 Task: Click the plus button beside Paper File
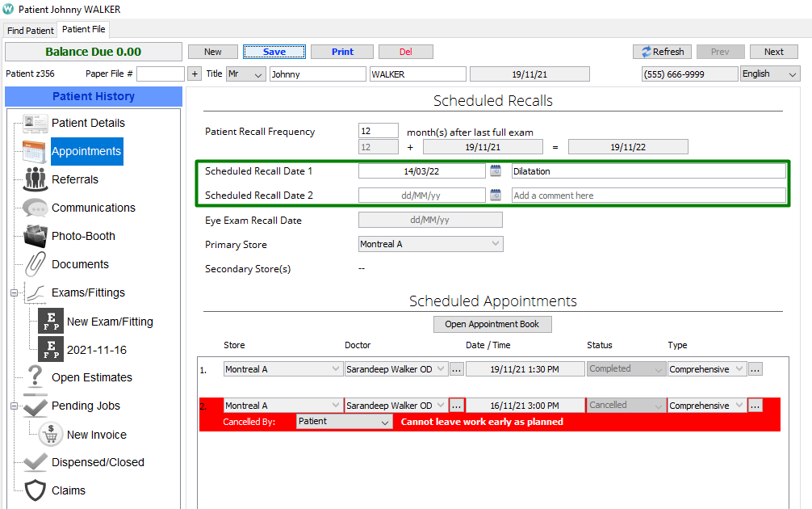pyautogui.click(x=195, y=74)
